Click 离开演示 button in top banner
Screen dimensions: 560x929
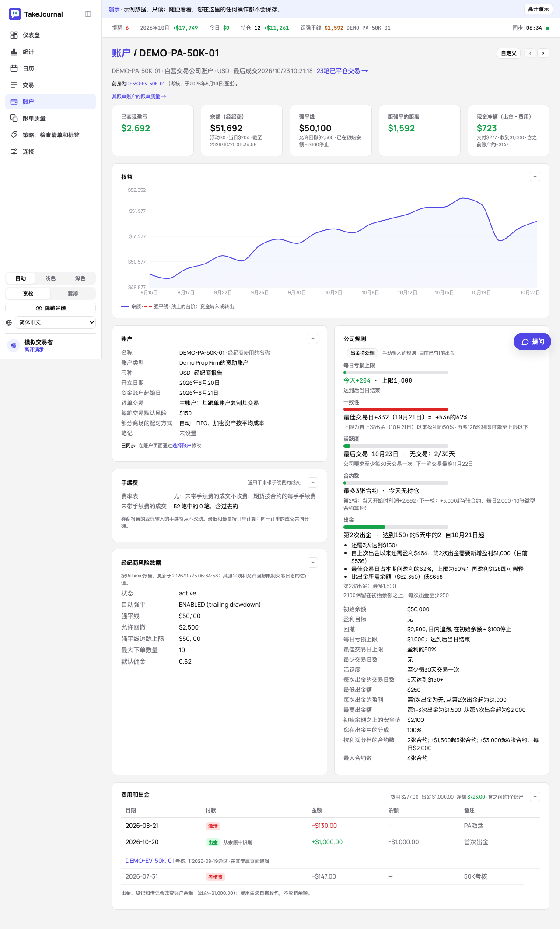[538, 9]
